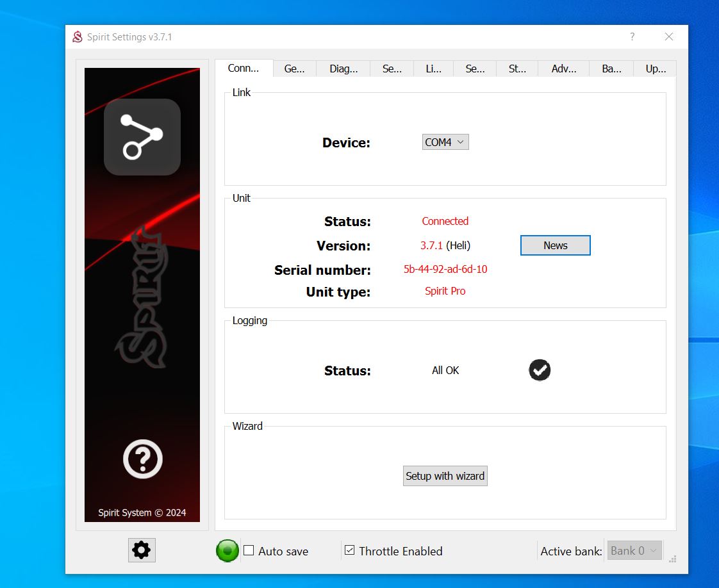Open settings with the gear icon
The height and width of the screenshot is (588, 719).
tap(142, 550)
